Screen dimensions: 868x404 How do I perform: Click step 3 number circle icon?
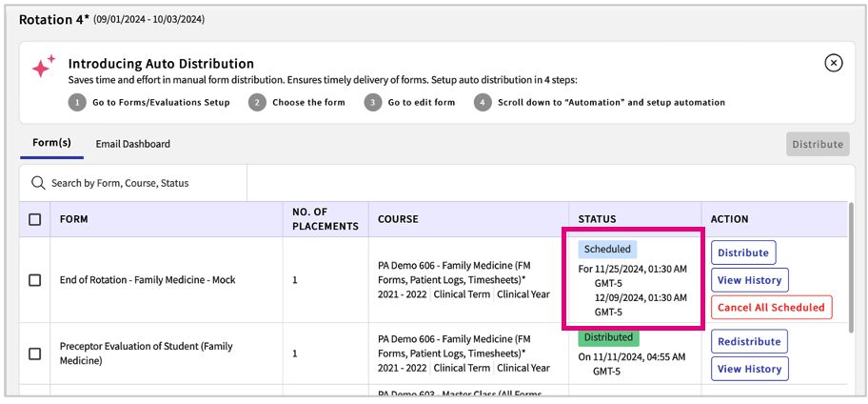(x=373, y=103)
